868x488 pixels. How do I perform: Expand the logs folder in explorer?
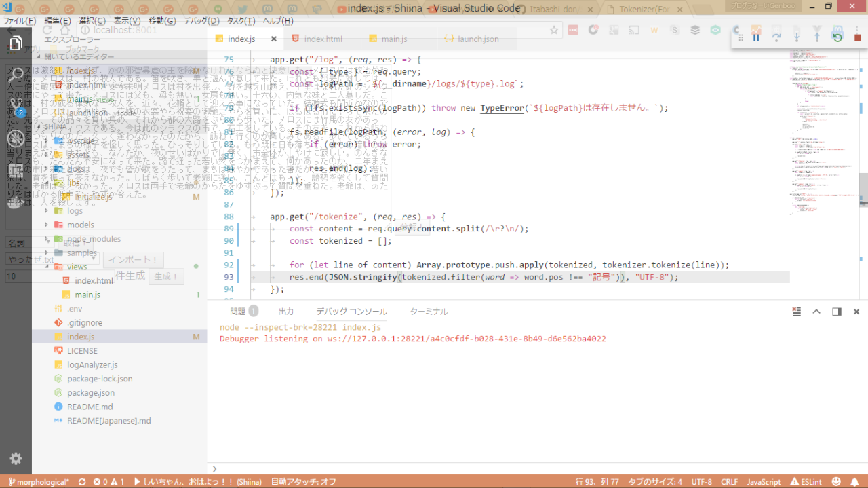(x=75, y=211)
